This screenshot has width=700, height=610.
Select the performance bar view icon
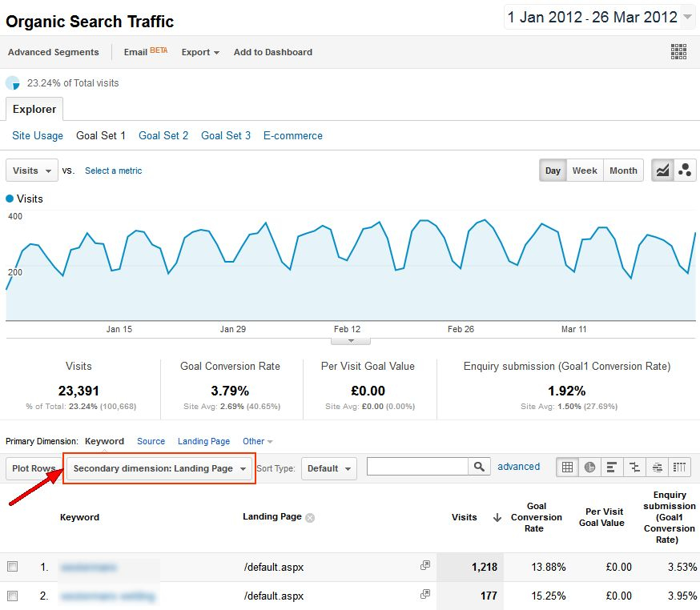[x=613, y=468]
